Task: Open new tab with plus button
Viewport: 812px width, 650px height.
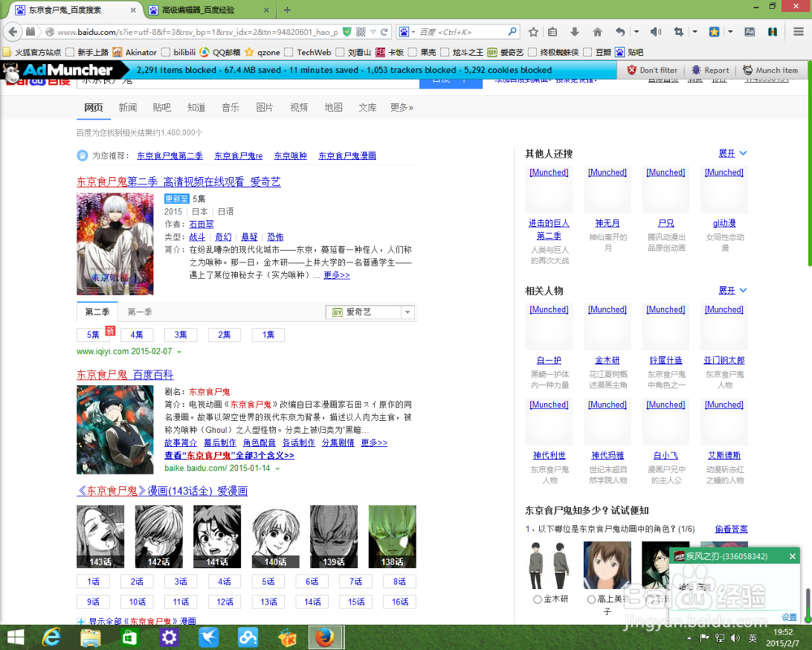Action: (287, 10)
